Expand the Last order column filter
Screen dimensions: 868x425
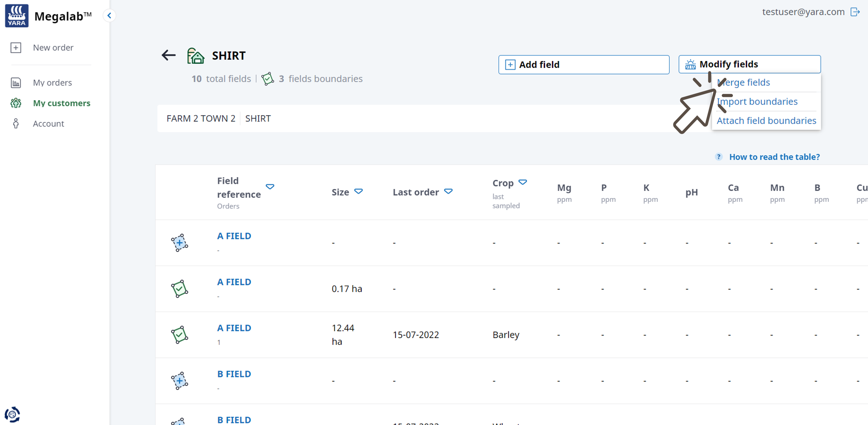click(x=448, y=192)
